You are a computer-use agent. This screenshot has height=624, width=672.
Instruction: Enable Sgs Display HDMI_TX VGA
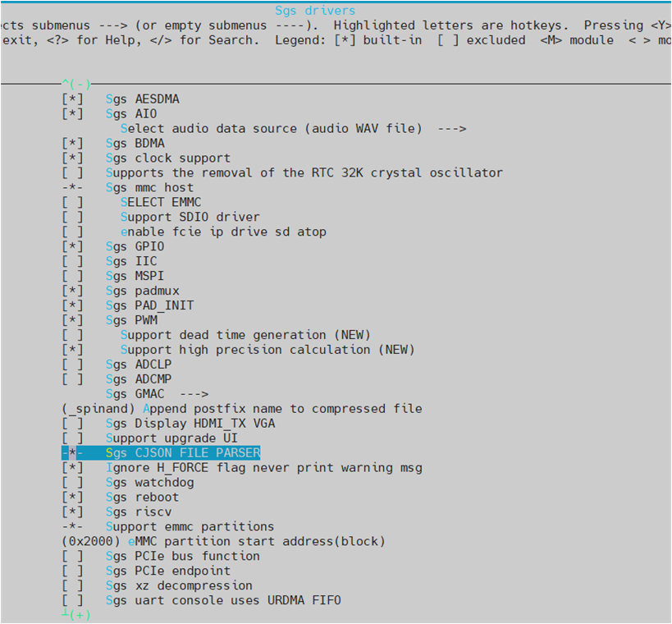click(x=72, y=424)
